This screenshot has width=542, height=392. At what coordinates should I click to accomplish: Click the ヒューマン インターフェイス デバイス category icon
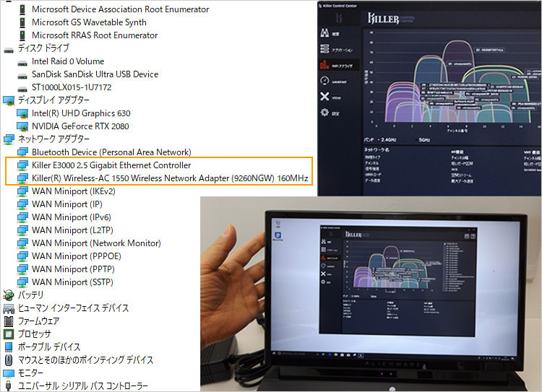coord(9,308)
